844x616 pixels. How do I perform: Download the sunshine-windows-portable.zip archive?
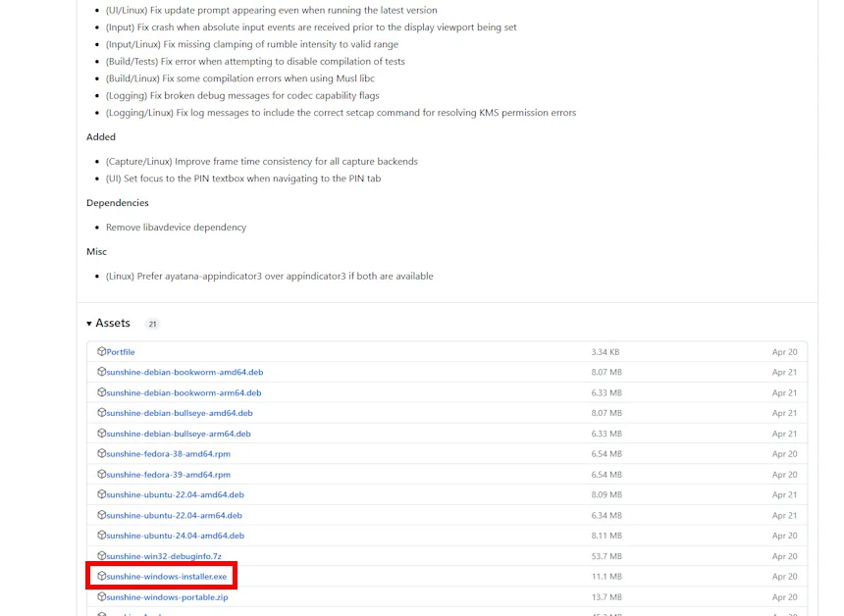click(167, 597)
